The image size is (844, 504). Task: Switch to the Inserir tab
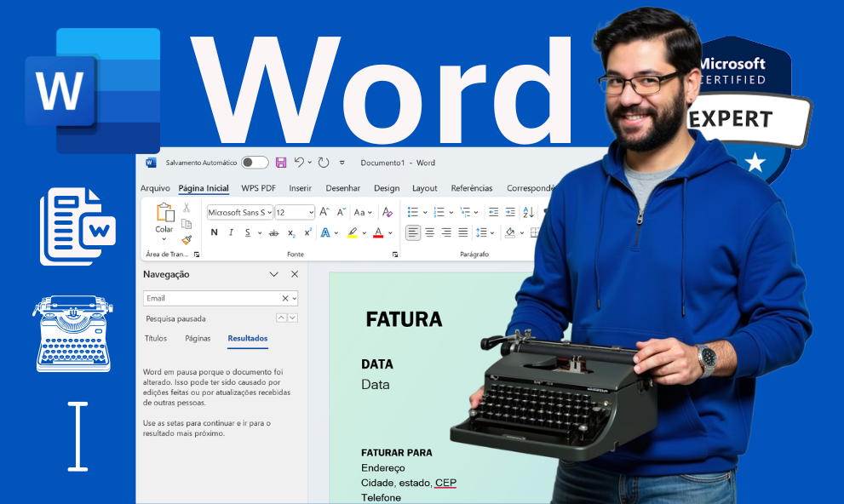300,187
